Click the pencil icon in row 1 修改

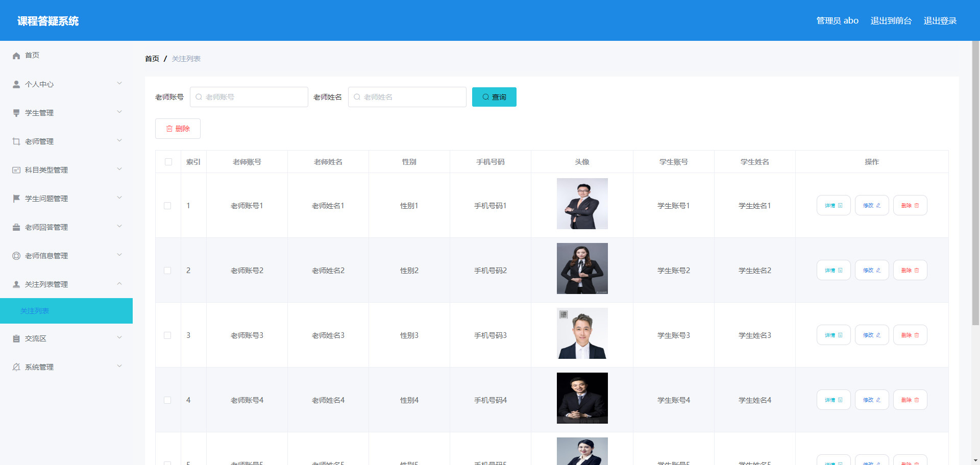878,206
